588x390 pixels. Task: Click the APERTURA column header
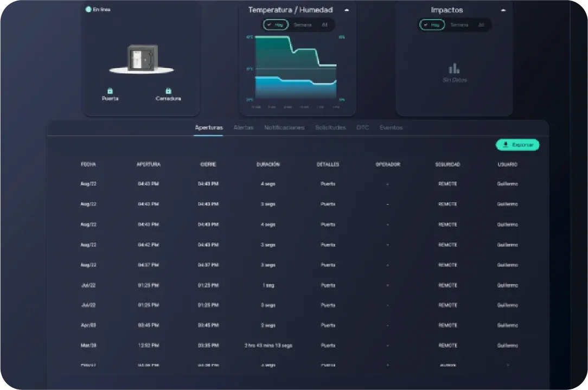(x=149, y=164)
